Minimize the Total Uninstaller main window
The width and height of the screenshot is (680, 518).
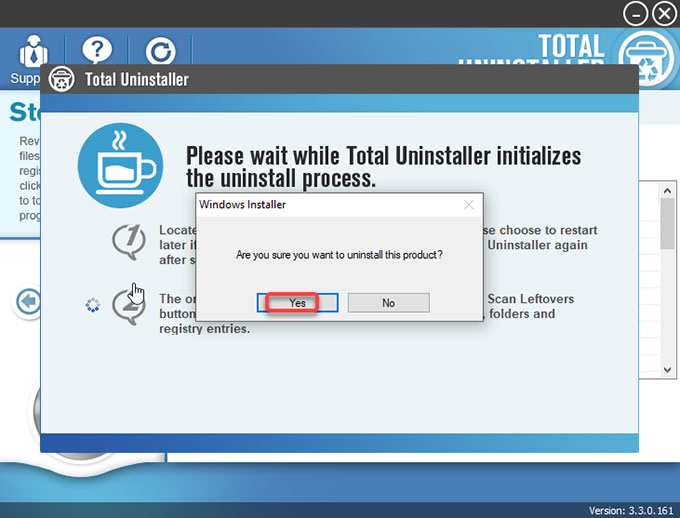[635, 13]
